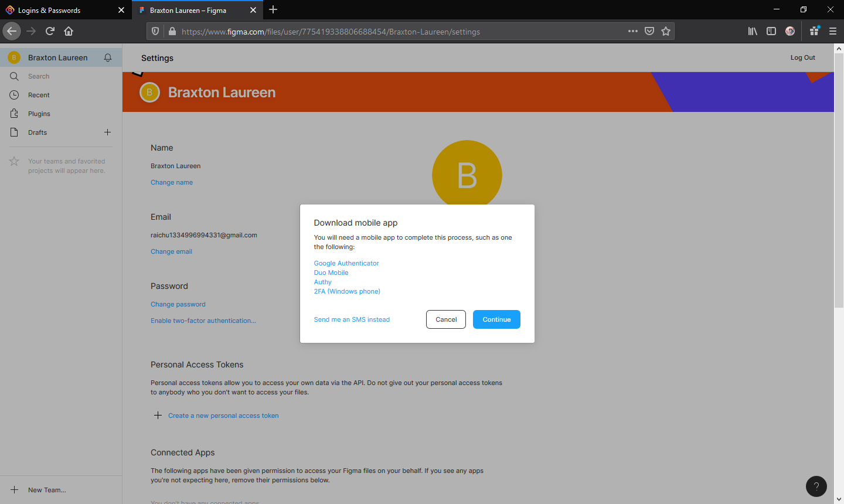Show the Firefox sidebars
Viewport: 844px width, 504px height.
[771, 31]
